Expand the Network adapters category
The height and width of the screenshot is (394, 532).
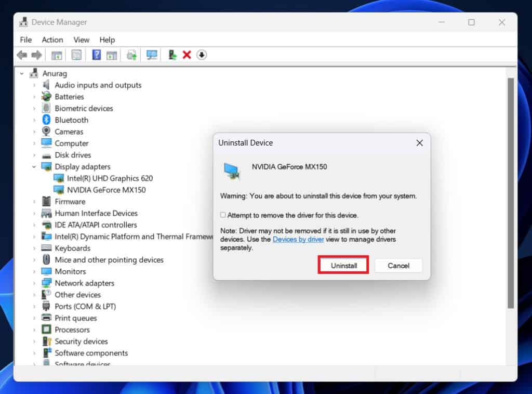(35, 283)
